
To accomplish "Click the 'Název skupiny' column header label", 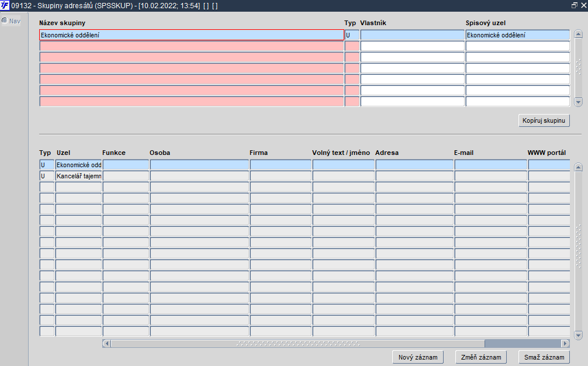I will 63,23.
